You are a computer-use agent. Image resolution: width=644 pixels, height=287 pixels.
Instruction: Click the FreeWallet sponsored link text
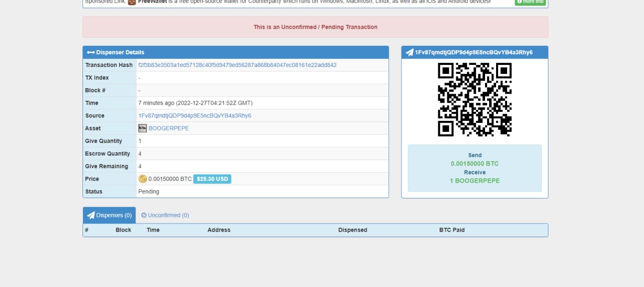coord(152,2)
